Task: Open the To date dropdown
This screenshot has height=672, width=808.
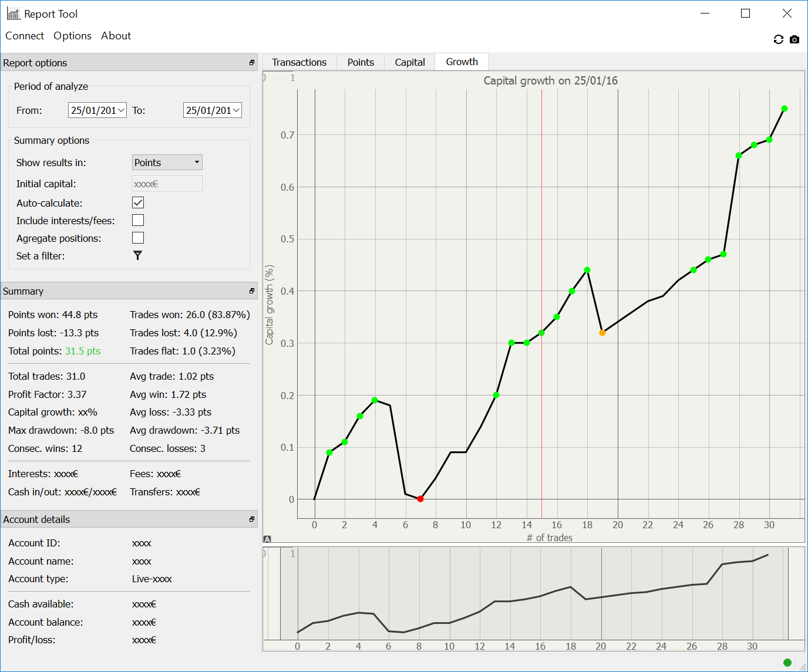Action: (236, 110)
